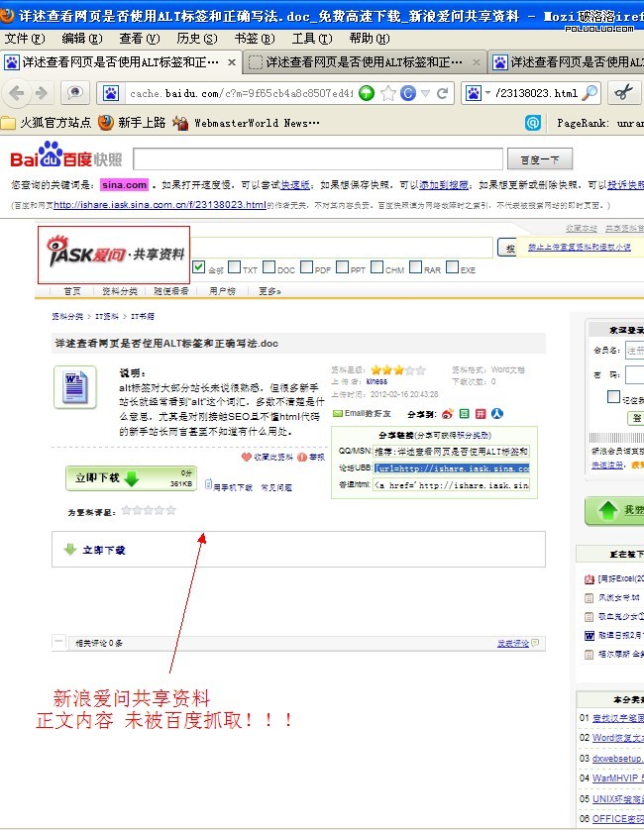The width and height of the screenshot is (644, 830).
Task: Expand the 更多» navigation item
Action: [x=269, y=291]
